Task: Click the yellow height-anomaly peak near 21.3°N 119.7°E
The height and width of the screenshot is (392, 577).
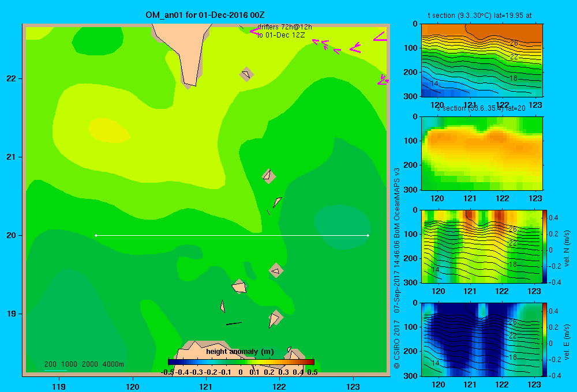Action: coord(109,130)
